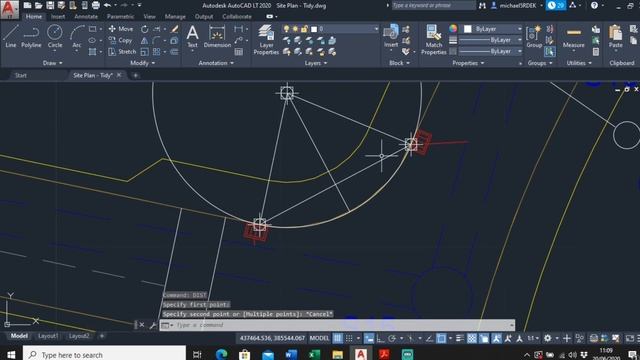
Task: Open the AutoCAD application menu button
Action: (x=9, y=9)
